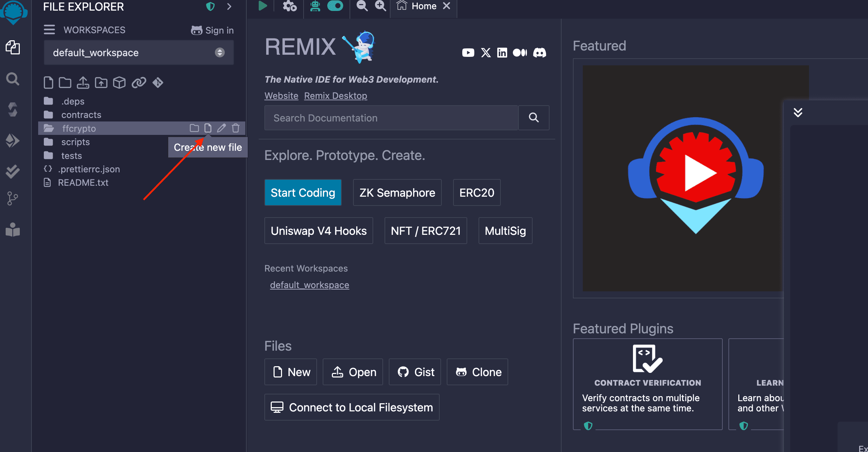Open default_workspace under Recent Workspaces

click(x=310, y=285)
